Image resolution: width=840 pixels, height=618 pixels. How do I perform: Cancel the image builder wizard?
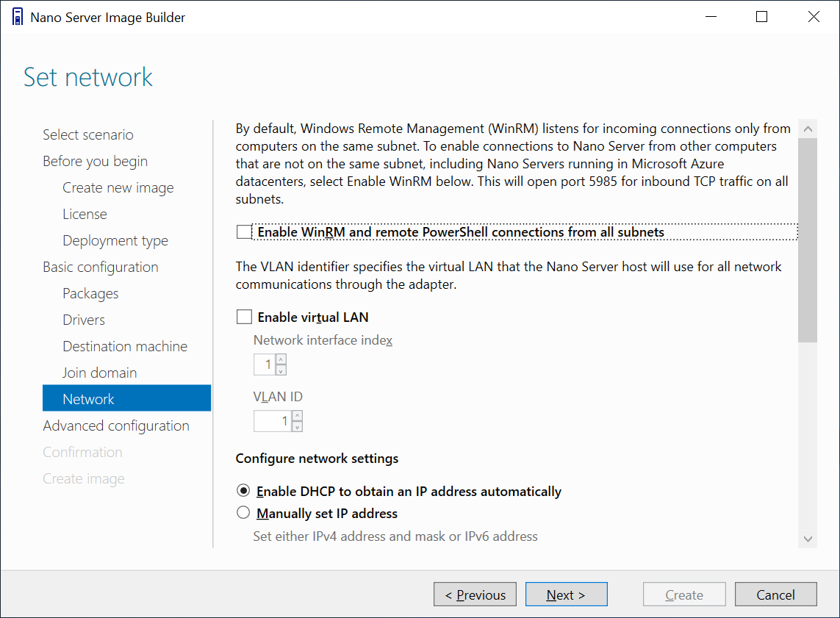click(775, 594)
